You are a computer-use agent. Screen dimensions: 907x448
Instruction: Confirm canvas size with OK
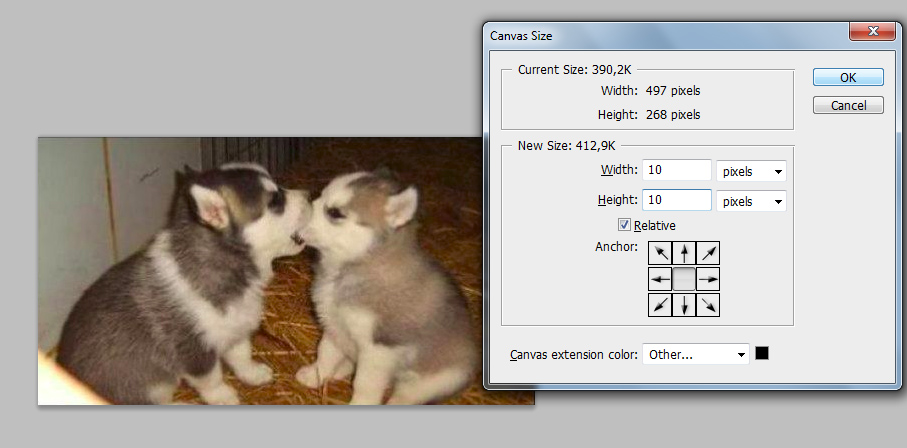(x=848, y=77)
